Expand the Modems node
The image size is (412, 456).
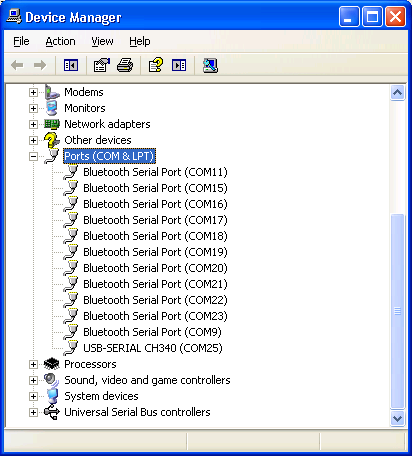[33, 92]
